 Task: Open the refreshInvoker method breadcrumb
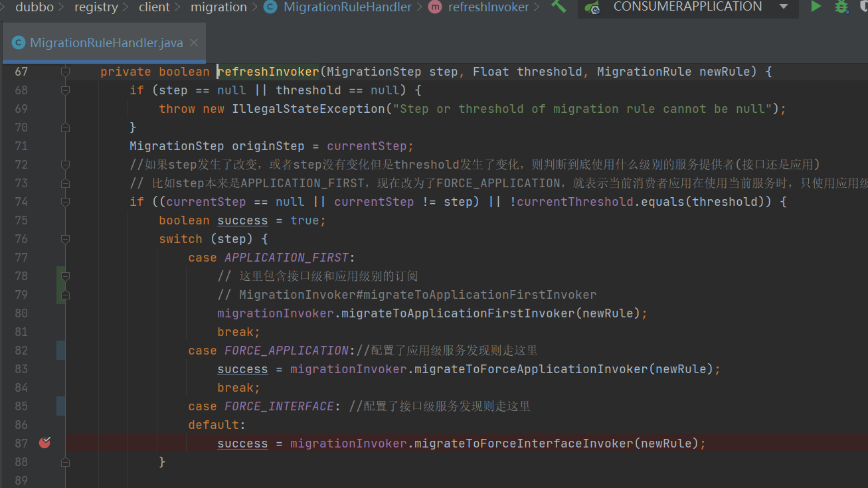click(489, 7)
